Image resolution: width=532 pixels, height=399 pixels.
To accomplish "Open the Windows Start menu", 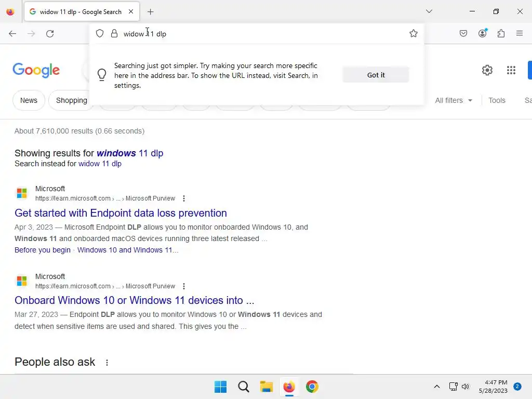I will click(x=220, y=387).
